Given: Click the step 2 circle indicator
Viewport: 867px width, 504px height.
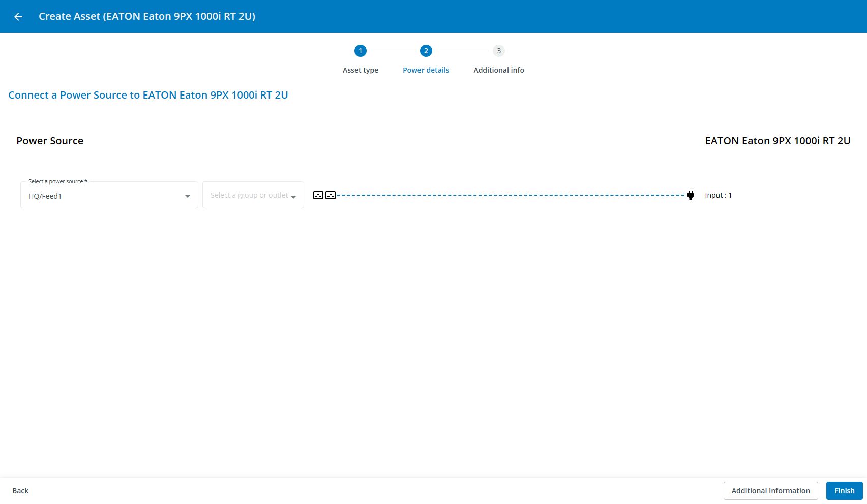Looking at the screenshot, I should pos(426,51).
